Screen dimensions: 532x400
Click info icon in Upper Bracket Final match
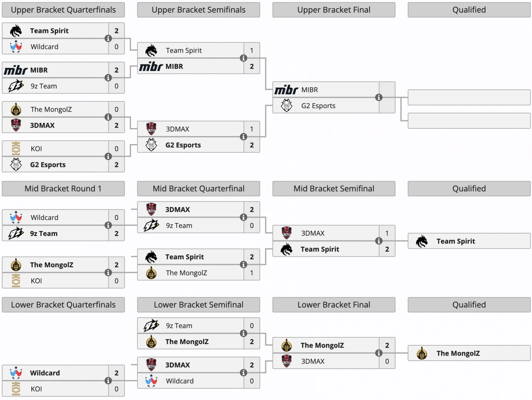tap(379, 97)
